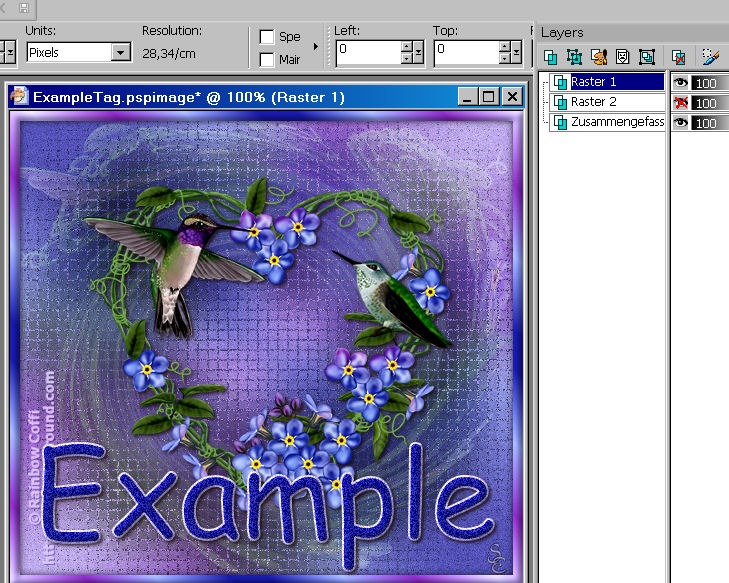
Task: Tick the Spe checkbox
Action: coord(267,37)
